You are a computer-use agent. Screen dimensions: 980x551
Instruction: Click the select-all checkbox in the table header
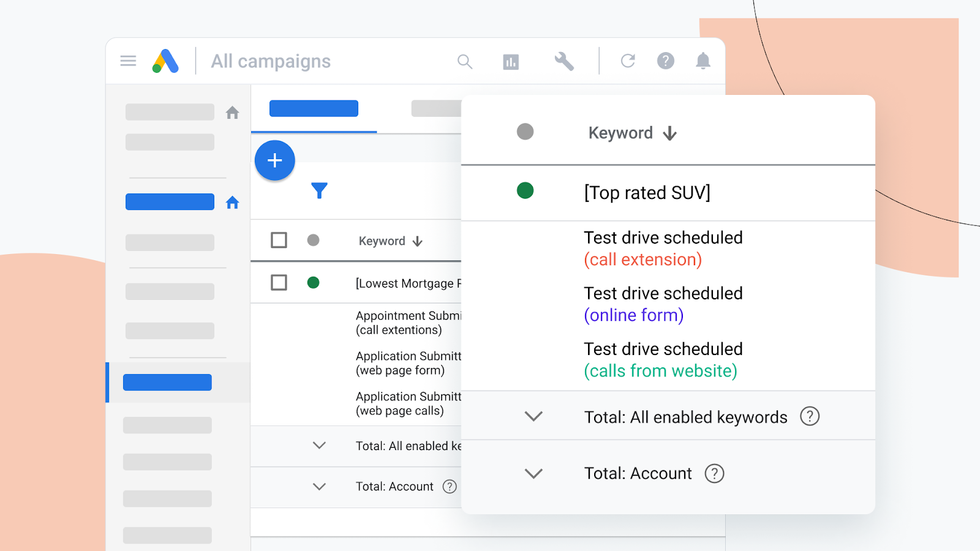tap(279, 240)
